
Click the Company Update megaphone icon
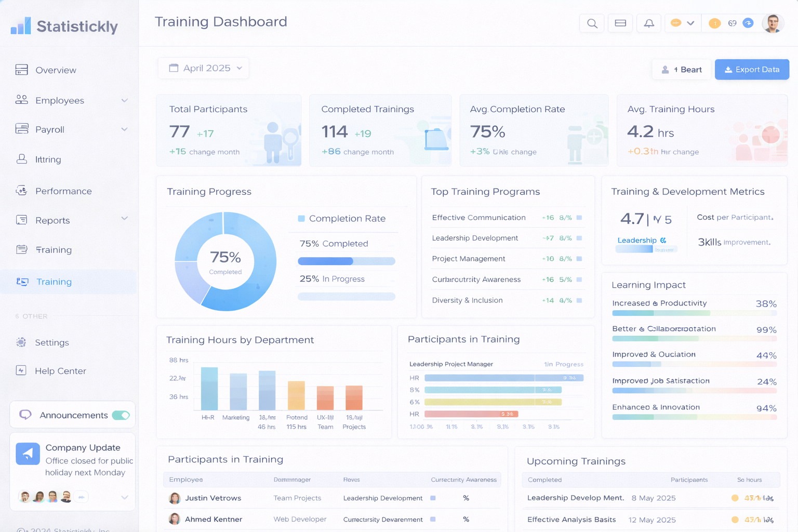pos(28,454)
